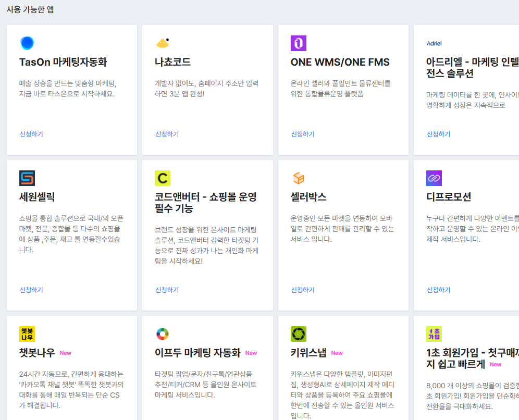519x420 pixels.
Task: Click the 키위스냅 green icon
Action: (299, 334)
